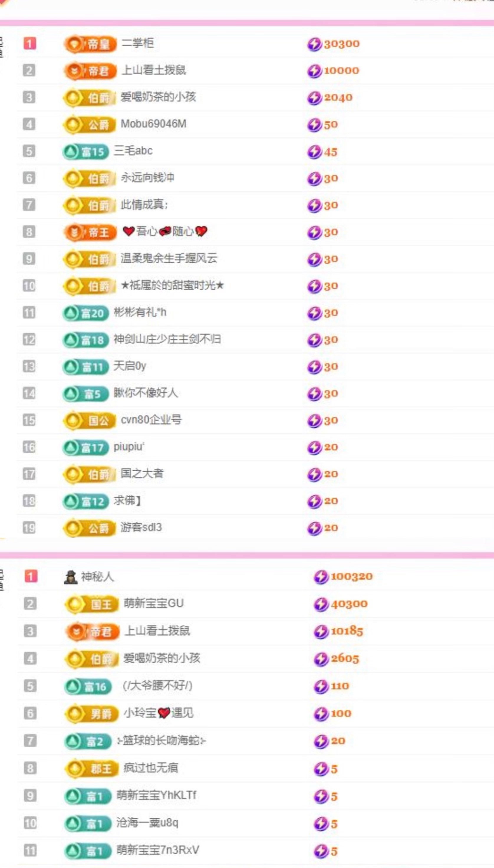Click username 游客sdl3
The image size is (494, 868).
click(141, 527)
